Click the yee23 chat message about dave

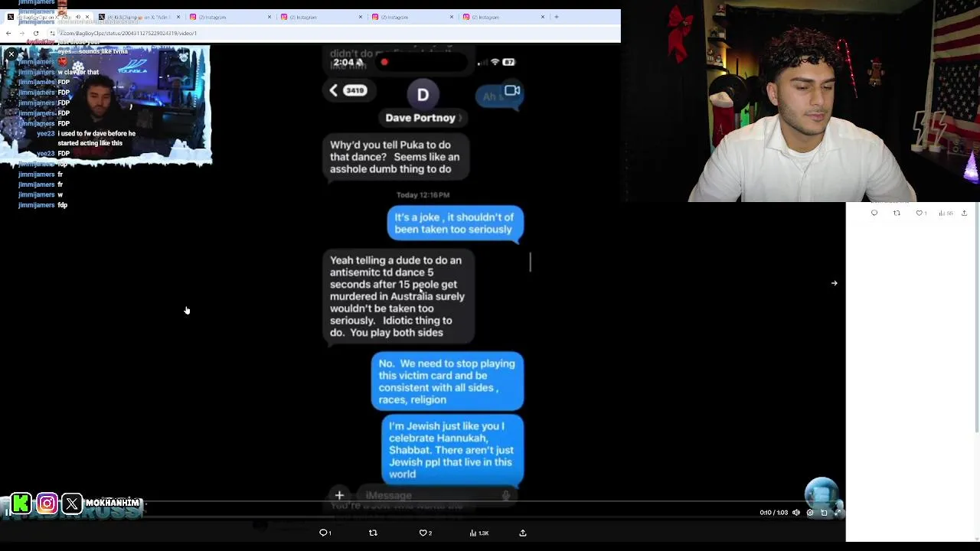pyautogui.click(x=87, y=139)
